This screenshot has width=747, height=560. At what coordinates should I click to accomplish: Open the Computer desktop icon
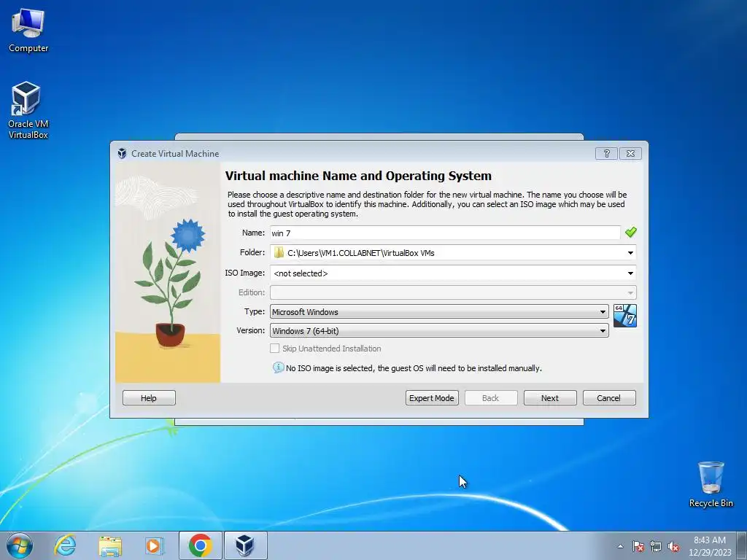point(28,31)
